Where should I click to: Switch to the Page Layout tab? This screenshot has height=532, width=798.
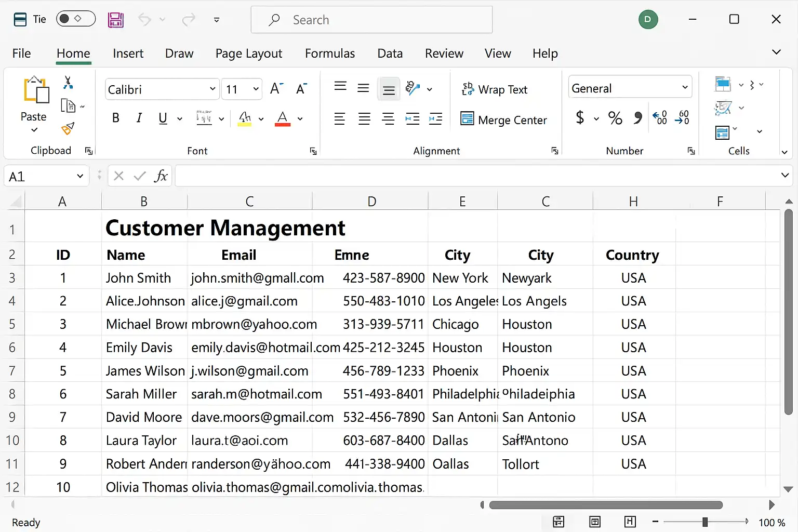(248, 54)
